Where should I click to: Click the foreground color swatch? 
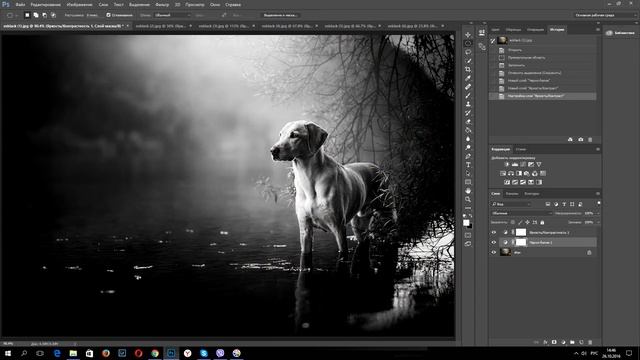(x=466, y=222)
